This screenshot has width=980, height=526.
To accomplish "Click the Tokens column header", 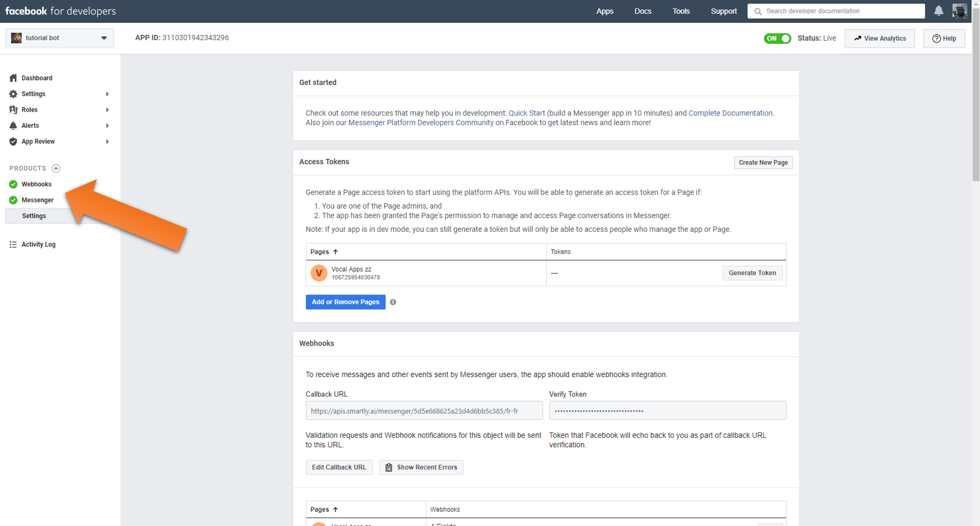I will 561,252.
